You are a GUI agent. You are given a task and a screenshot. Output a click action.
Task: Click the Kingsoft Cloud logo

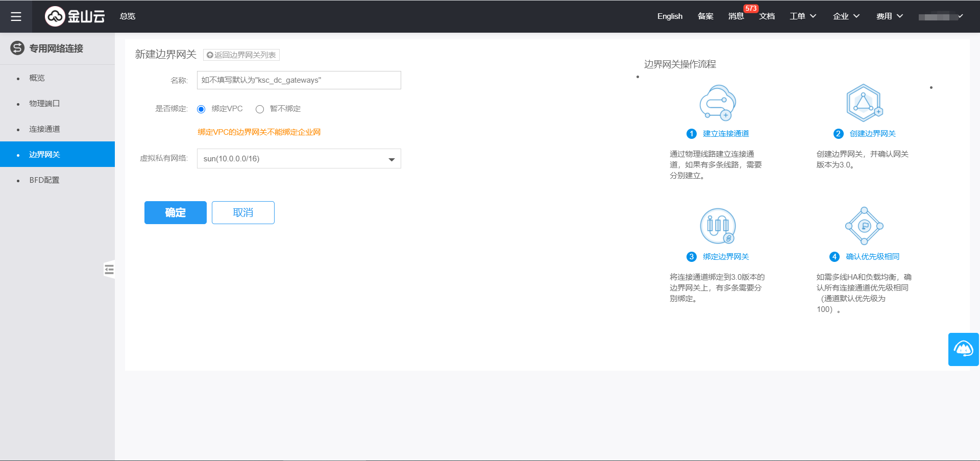click(x=75, y=16)
